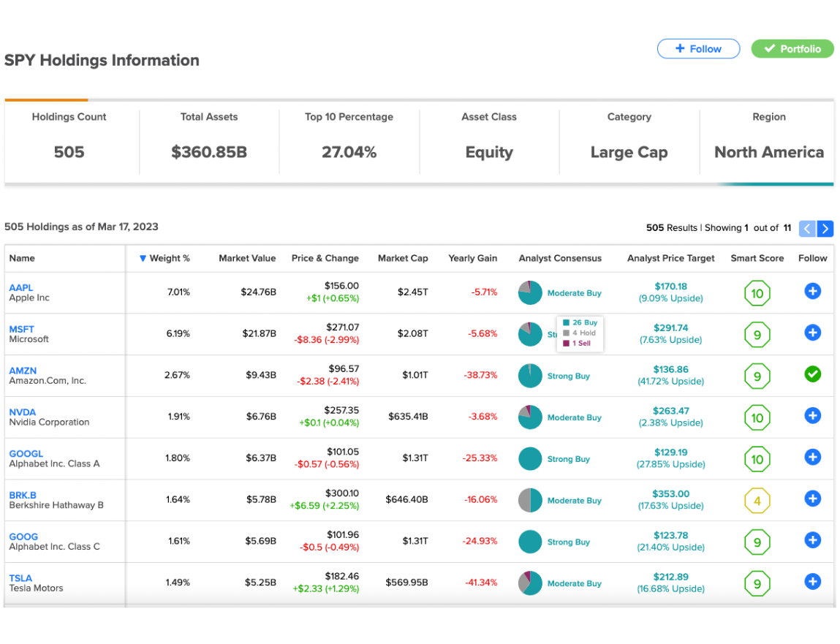Image resolution: width=840 pixels, height=644 pixels.
Task: Open AMZN analyst price target $136.86
Action: [x=670, y=369]
